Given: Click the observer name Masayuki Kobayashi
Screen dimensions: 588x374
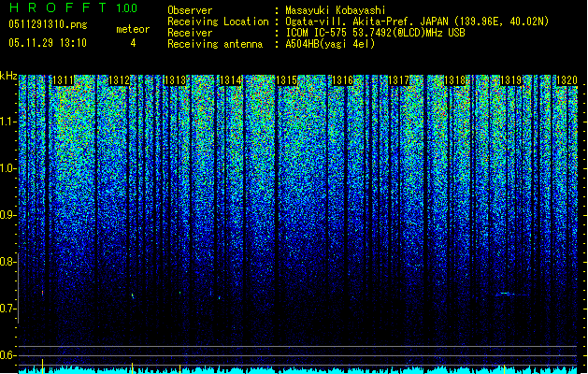Looking at the screenshot, I should (336, 10).
